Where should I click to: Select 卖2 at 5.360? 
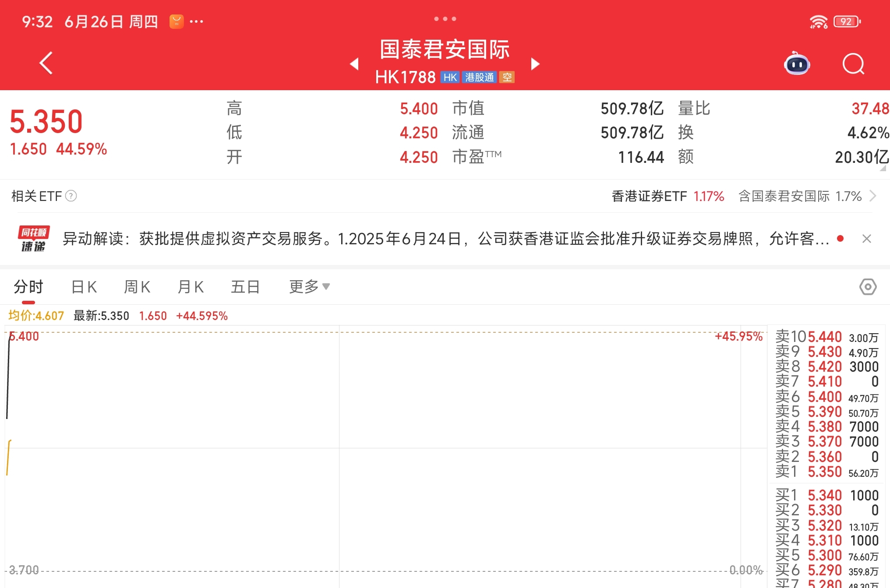(827, 457)
